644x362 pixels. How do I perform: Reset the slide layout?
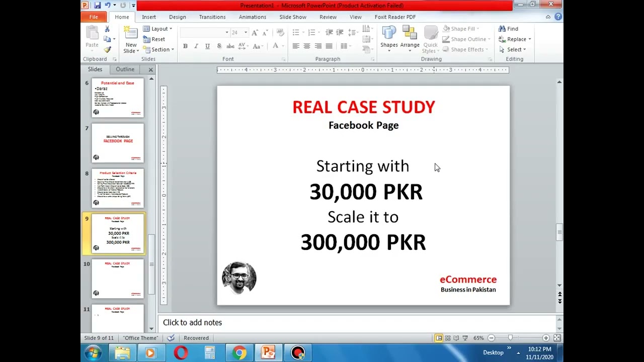tap(154, 39)
